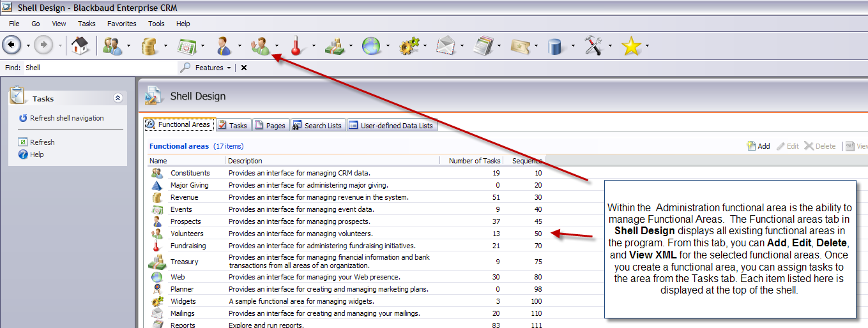868x328 pixels.
Task: Open the Fundraising thermometer toolbar icon
Action: pos(296,45)
